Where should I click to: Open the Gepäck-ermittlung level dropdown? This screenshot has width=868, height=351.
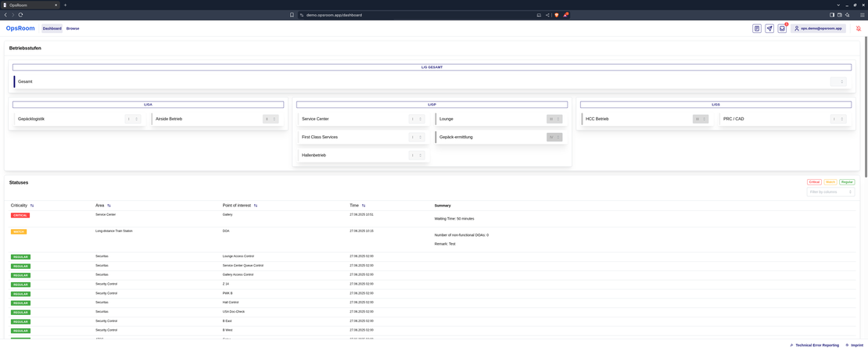pos(554,137)
